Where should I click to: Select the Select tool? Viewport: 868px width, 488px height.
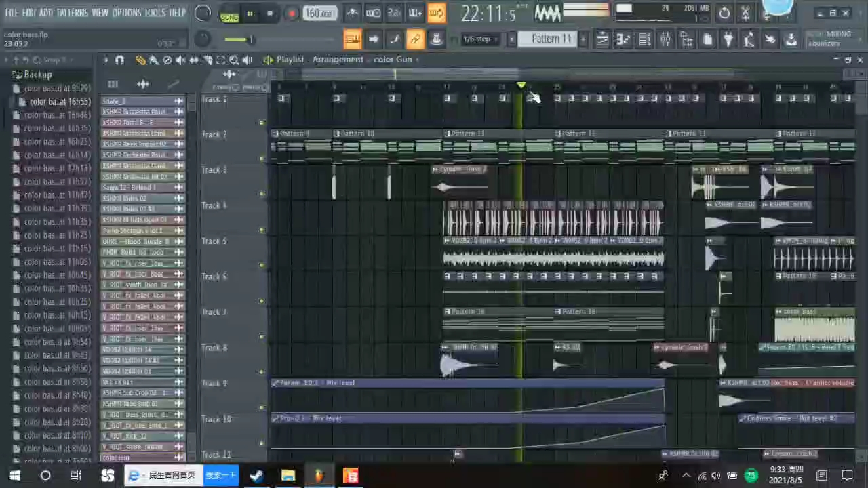click(221, 60)
